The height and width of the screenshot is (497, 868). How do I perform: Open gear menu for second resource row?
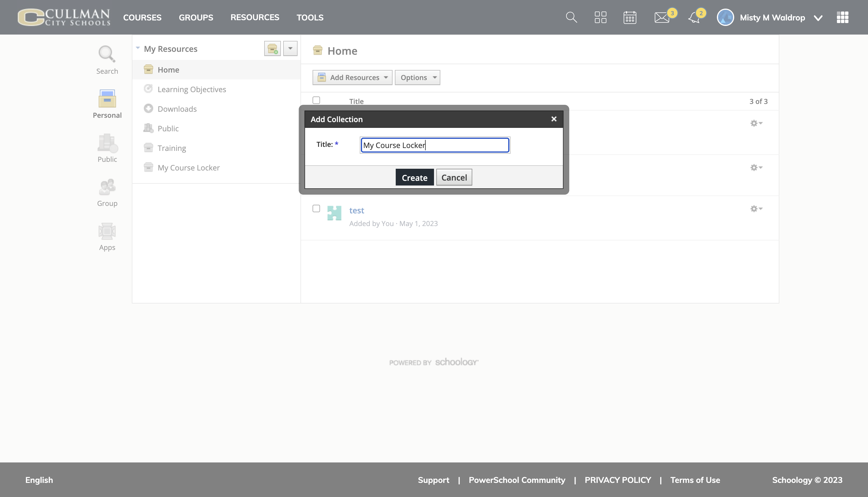click(x=756, y=168)
